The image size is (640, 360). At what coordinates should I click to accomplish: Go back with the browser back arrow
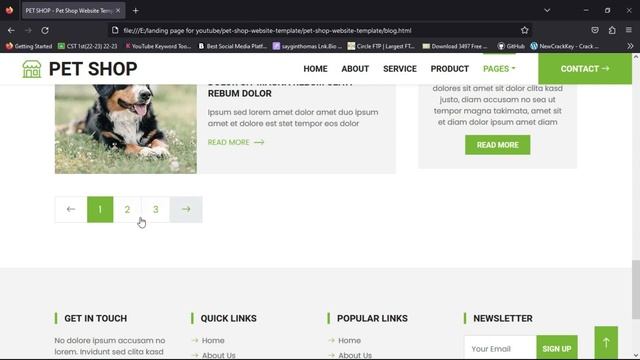point(11,30)
